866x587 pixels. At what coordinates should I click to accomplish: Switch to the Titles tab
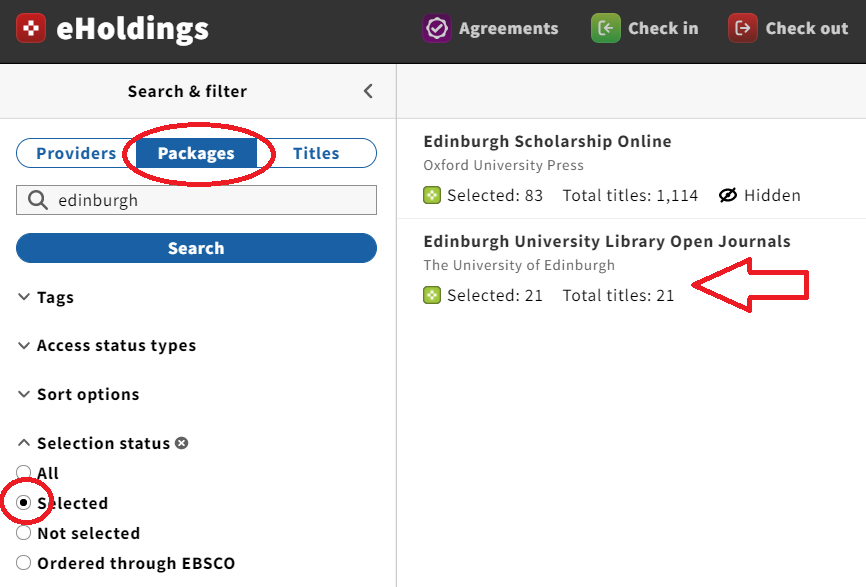coord(316,153)
